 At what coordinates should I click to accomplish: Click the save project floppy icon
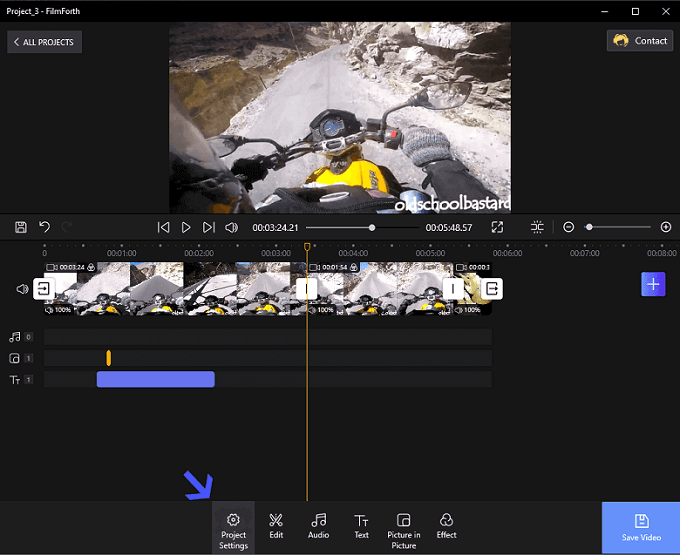[x=21, y=227]
